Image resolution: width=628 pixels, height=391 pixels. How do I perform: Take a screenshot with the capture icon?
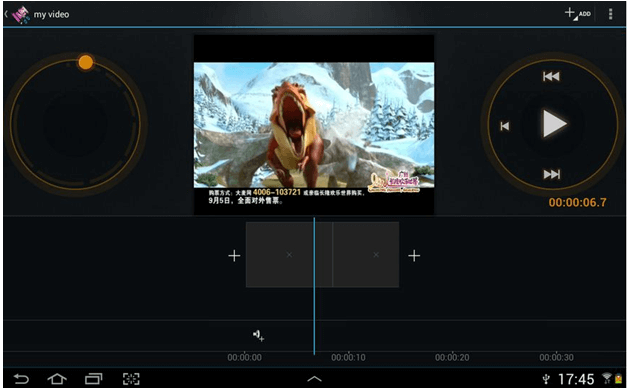[x=131, y=379]
